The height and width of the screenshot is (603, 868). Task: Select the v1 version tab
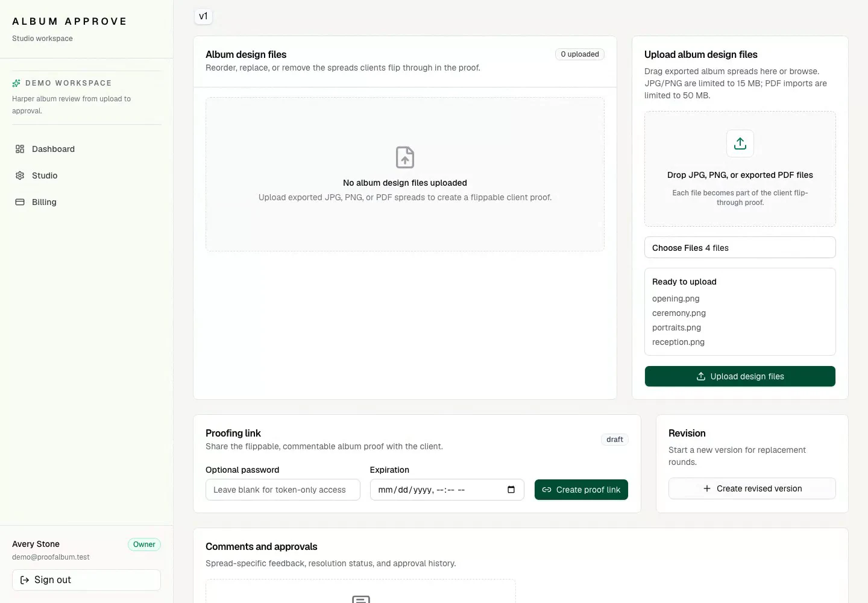pos(203,16)
